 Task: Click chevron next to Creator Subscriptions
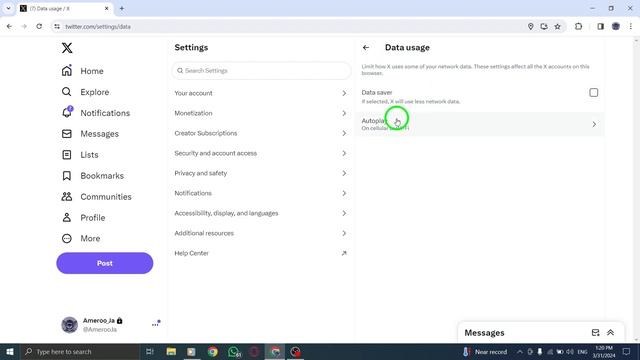pyautogui.click(x=344, y=133)
